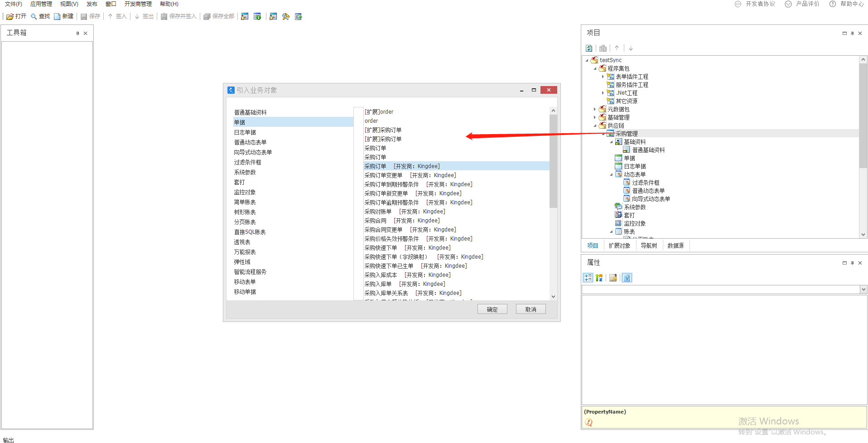This screenshot has height=443, width=868.
Task: Click the dialog object list scrollbar thumb
Action: (553, 161)
